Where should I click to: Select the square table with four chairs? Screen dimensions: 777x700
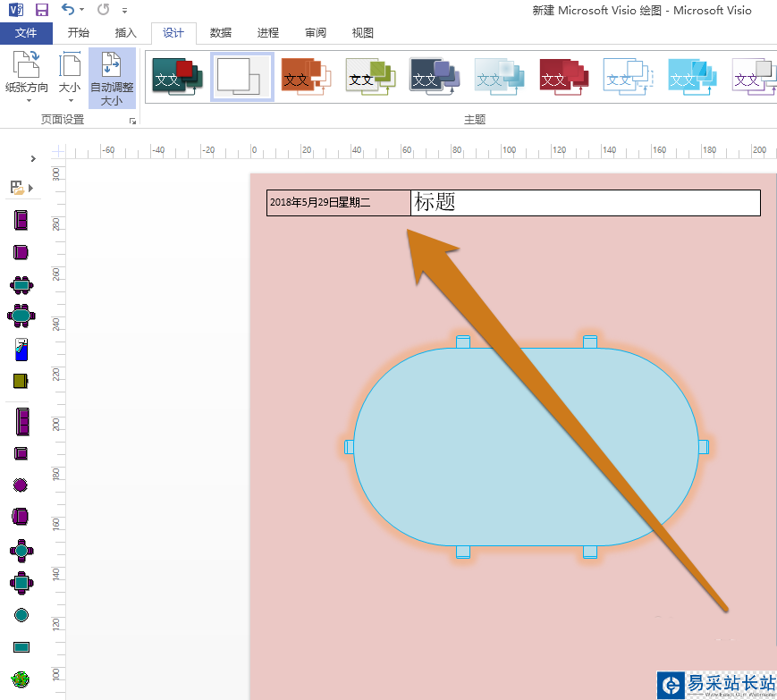point(21,583)
